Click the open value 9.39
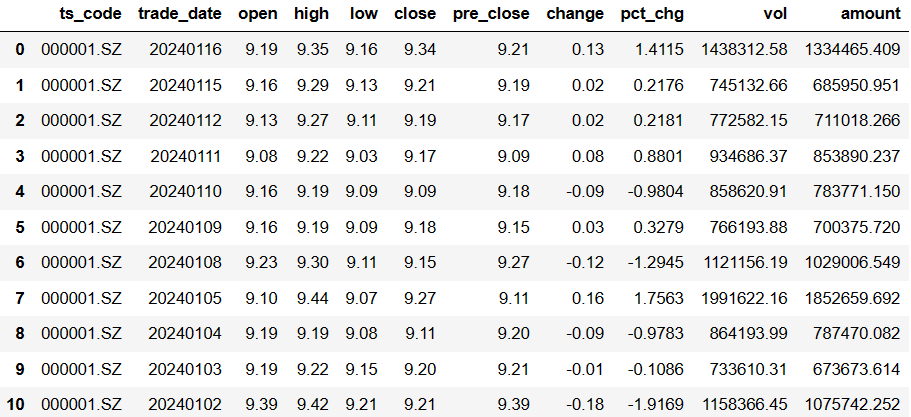 click(x=261, y=404)
